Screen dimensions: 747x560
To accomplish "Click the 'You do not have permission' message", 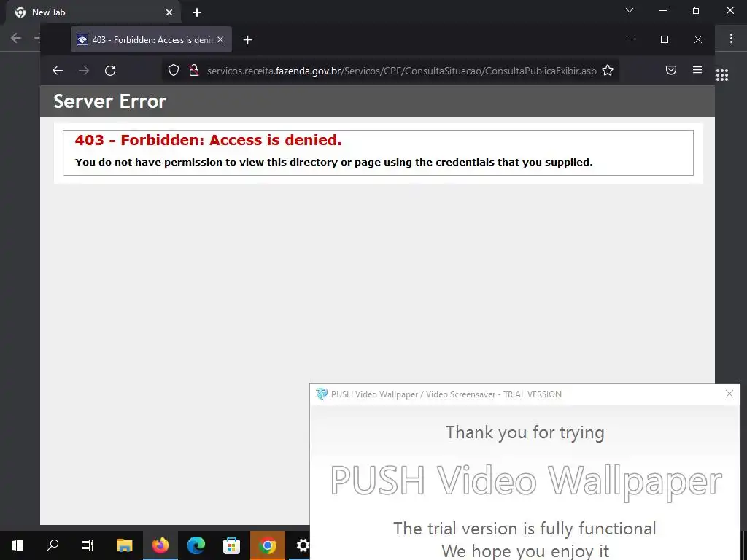I will 334,163.
